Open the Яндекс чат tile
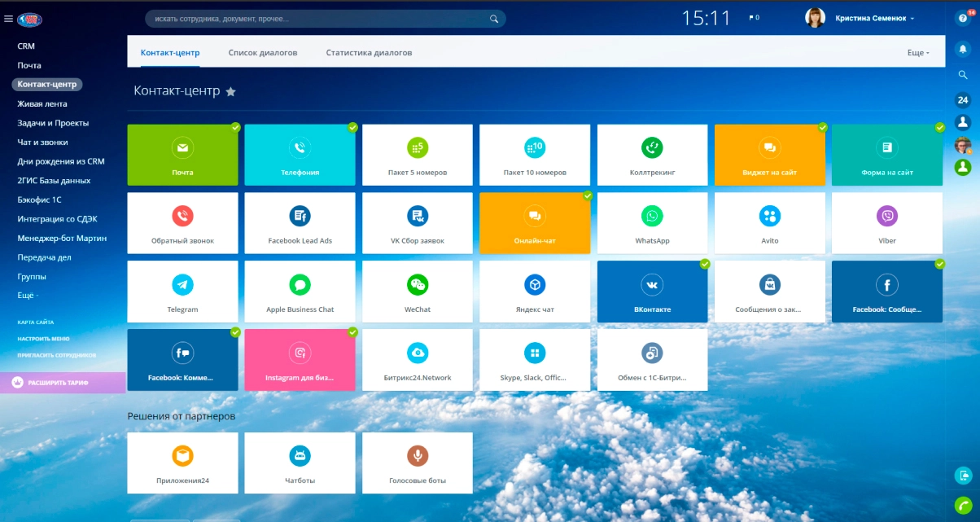The image size is (980, 522). point(535,292)
